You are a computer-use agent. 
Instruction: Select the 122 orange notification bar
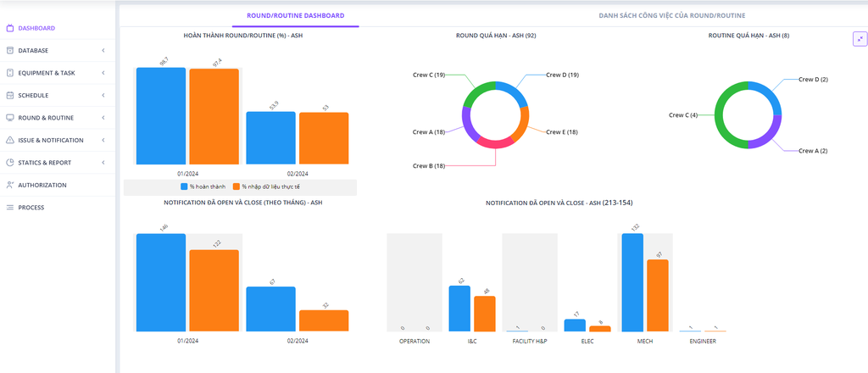[214, 291]
